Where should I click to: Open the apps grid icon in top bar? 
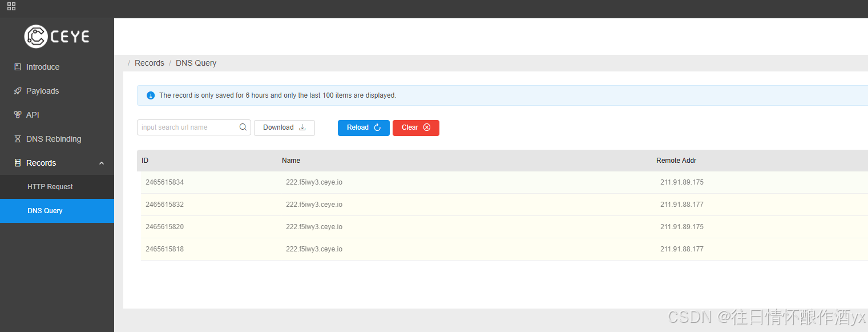(11, 7)
